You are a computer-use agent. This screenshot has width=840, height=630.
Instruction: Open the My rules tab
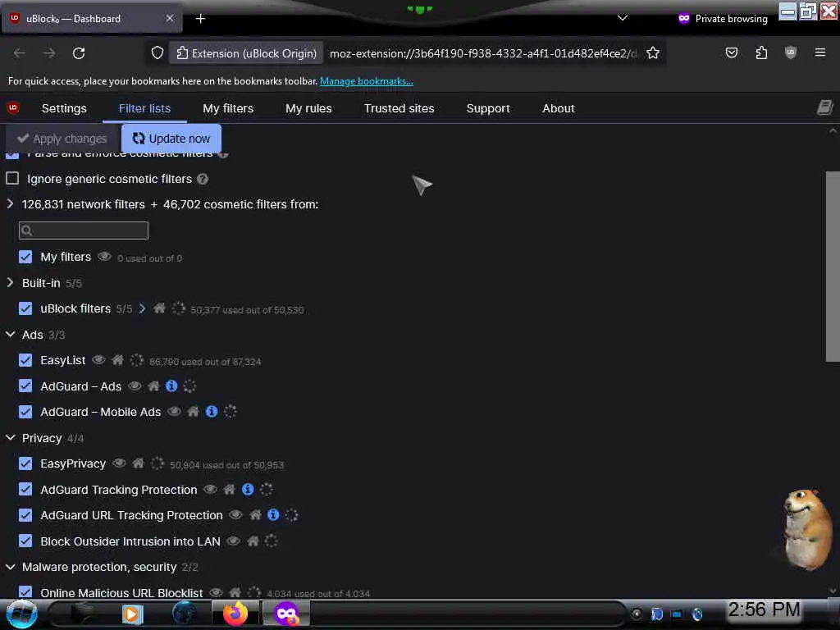coord(308,108)
